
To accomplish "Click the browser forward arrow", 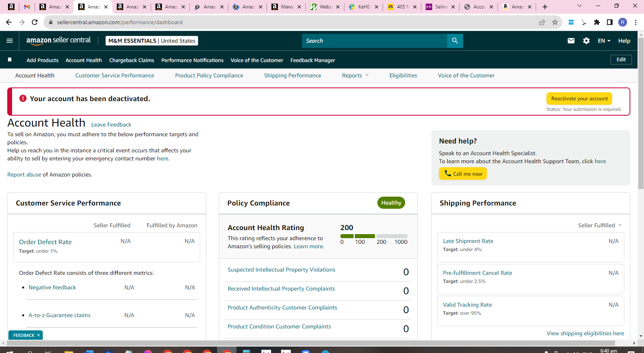I will point(22,22).
